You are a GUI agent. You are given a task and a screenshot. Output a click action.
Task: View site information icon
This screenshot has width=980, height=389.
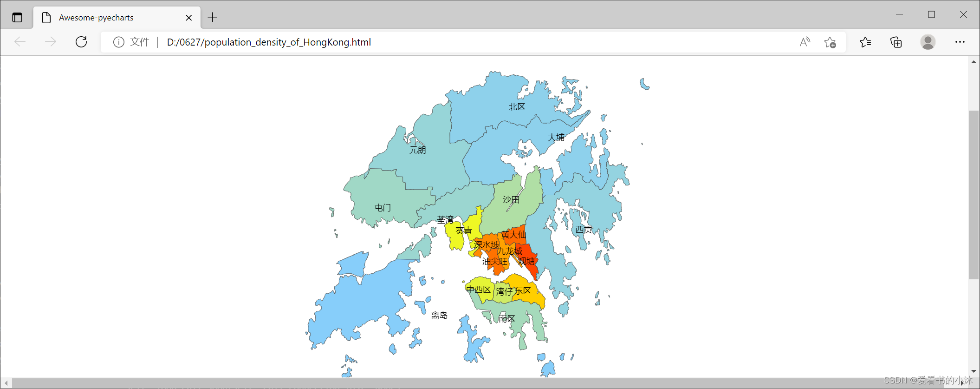[x=119, y=42]
